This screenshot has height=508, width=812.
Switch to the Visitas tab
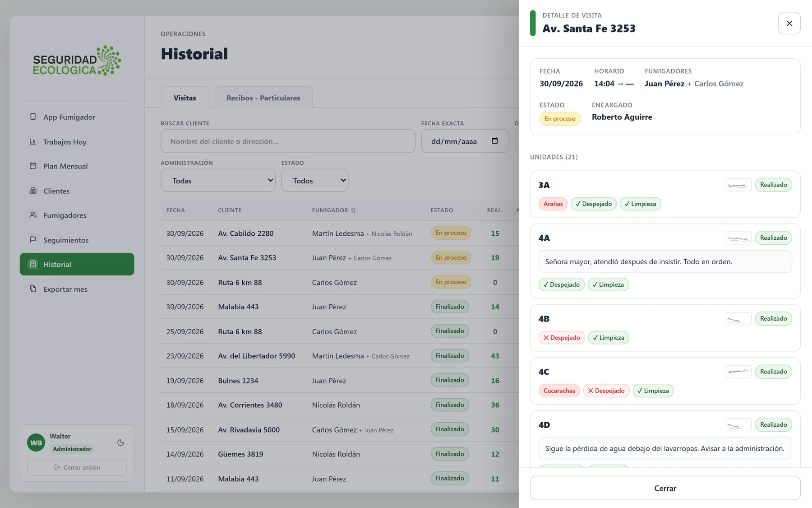[185, 98]
